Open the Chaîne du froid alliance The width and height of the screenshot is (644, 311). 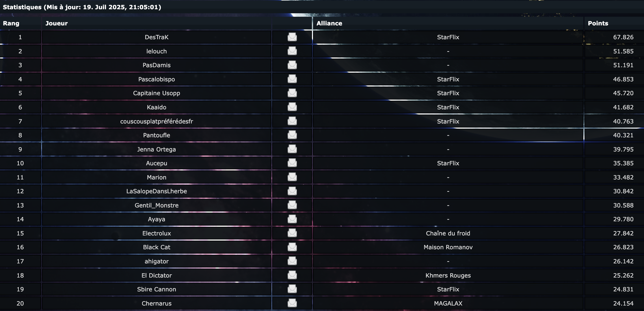[x=448, y=233]
